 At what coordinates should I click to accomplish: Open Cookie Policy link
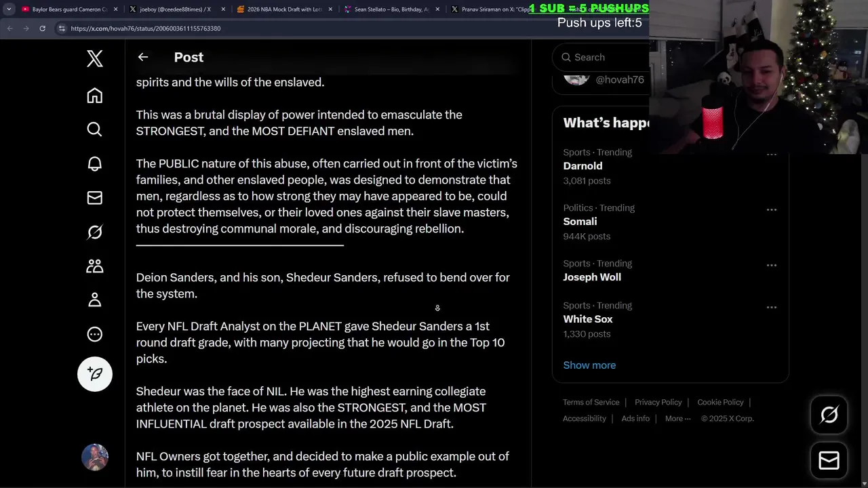point(720,402)
